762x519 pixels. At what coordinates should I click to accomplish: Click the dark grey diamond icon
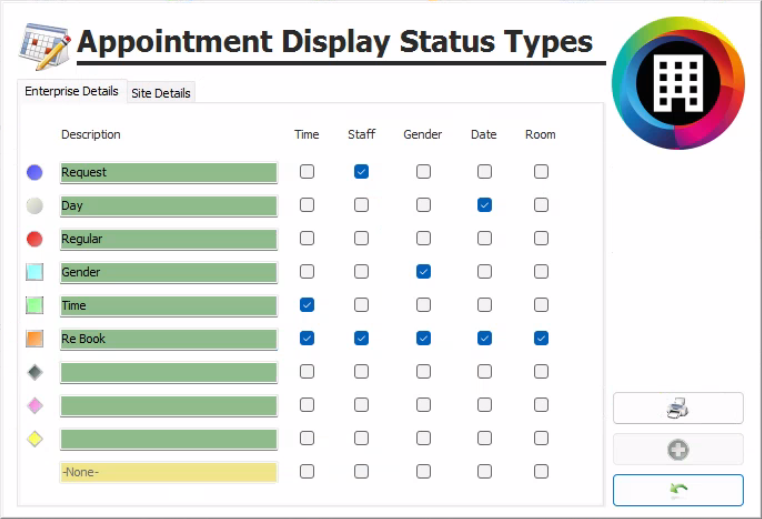click(35, 372)
